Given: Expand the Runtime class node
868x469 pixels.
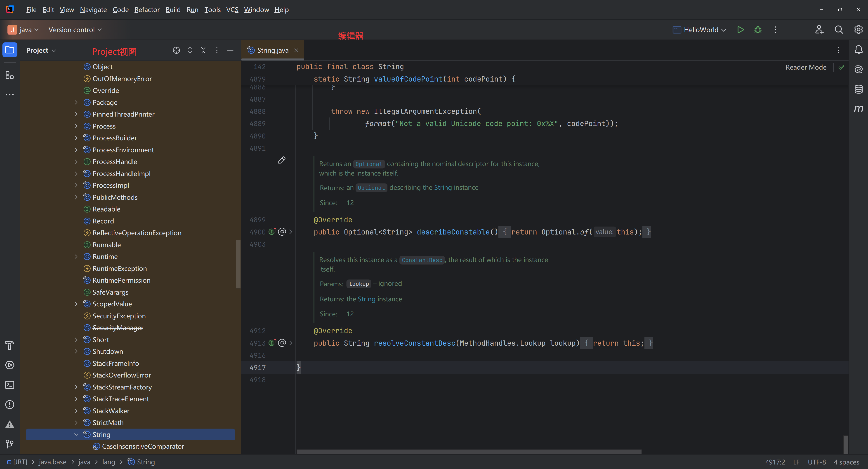Looking at the screenshot, I should [x=76, y=257].
